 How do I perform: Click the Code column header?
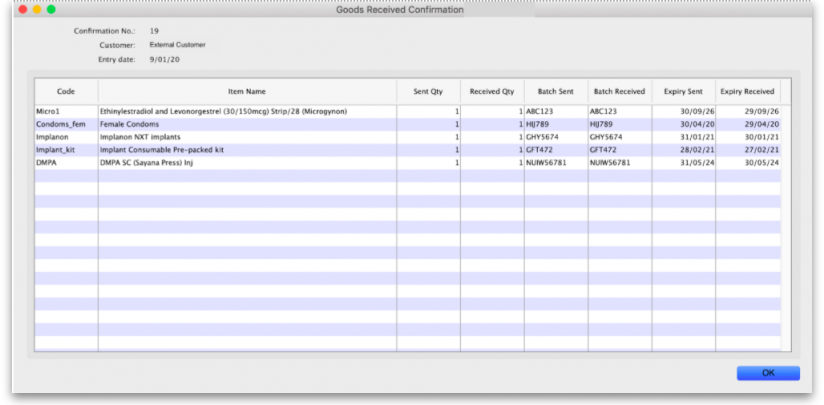[x=66, y=91]
